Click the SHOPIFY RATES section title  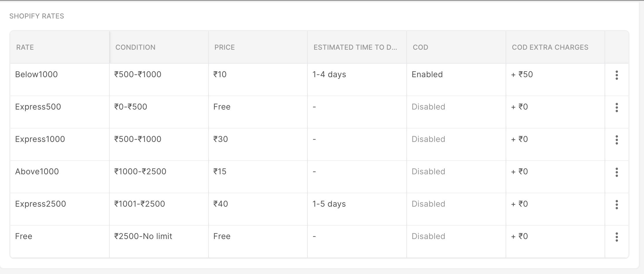37,16
